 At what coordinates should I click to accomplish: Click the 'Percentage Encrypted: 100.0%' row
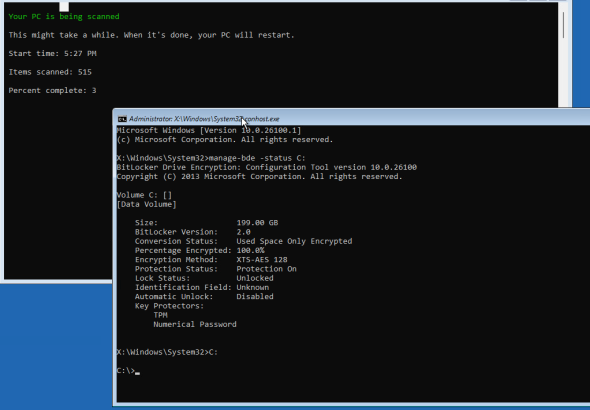click(x=199, y=250)
